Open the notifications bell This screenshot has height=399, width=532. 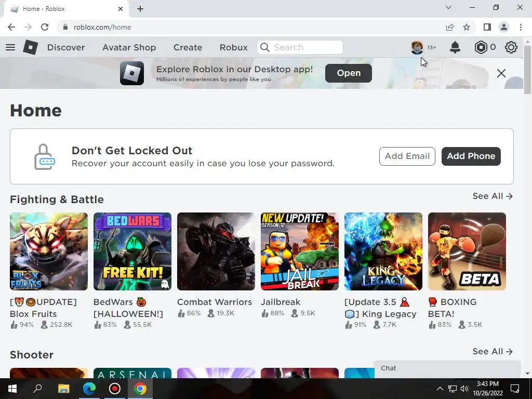(x=455, y=47)
